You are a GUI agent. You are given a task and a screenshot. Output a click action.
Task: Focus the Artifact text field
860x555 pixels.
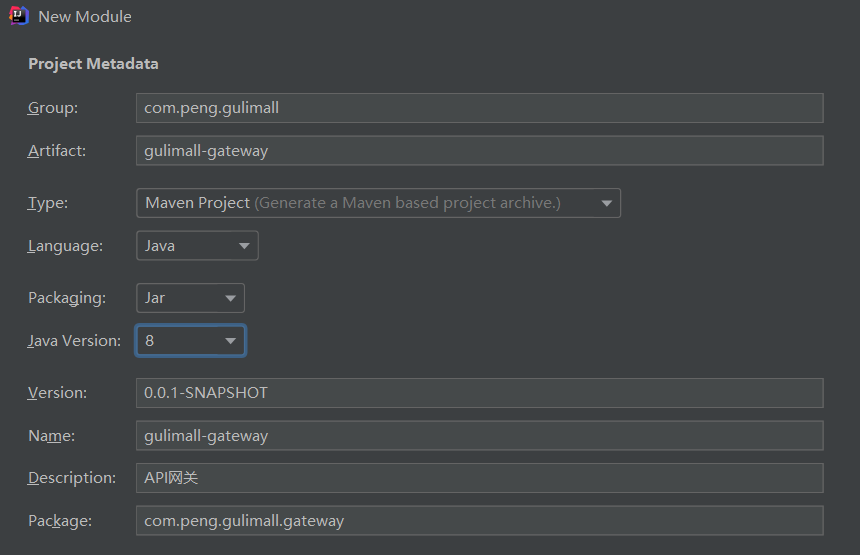pos(479,151)
